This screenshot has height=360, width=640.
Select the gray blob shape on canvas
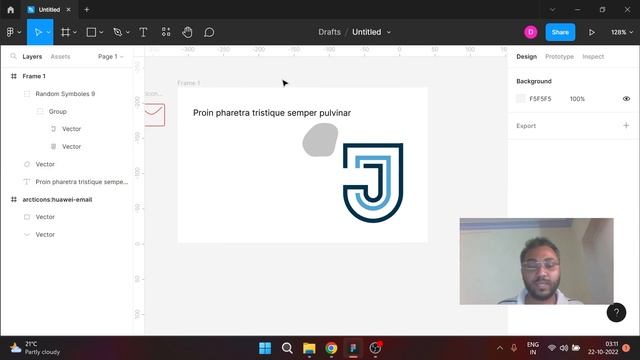pyautogui.click(x=320, y=140)
